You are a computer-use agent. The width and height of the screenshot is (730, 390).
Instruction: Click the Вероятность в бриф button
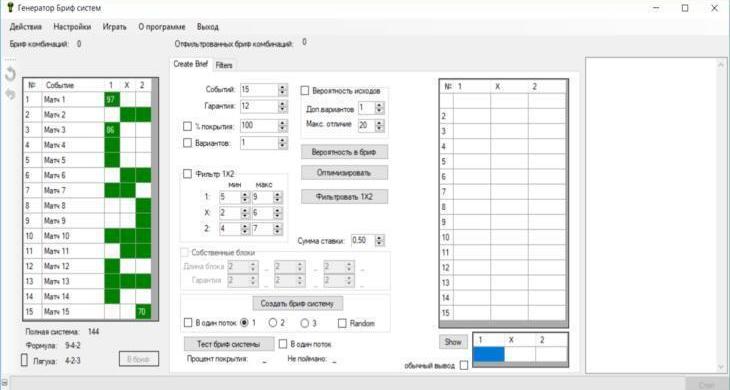pos(344,152)
